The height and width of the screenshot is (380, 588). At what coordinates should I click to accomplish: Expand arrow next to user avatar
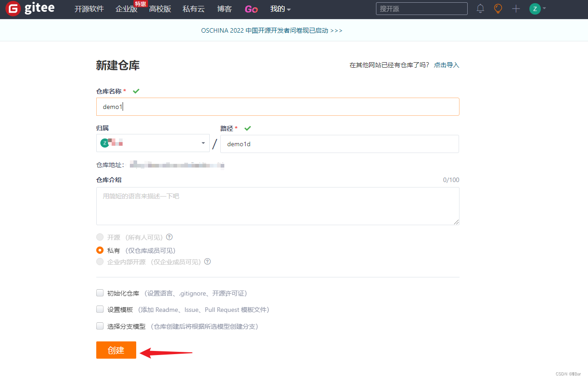click(544, 8)
